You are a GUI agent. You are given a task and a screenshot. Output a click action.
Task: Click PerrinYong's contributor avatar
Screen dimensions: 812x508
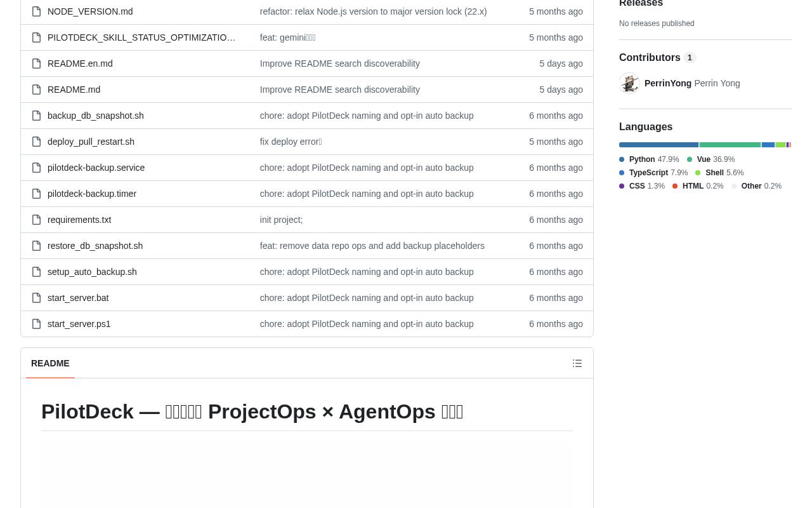(629, 83)
